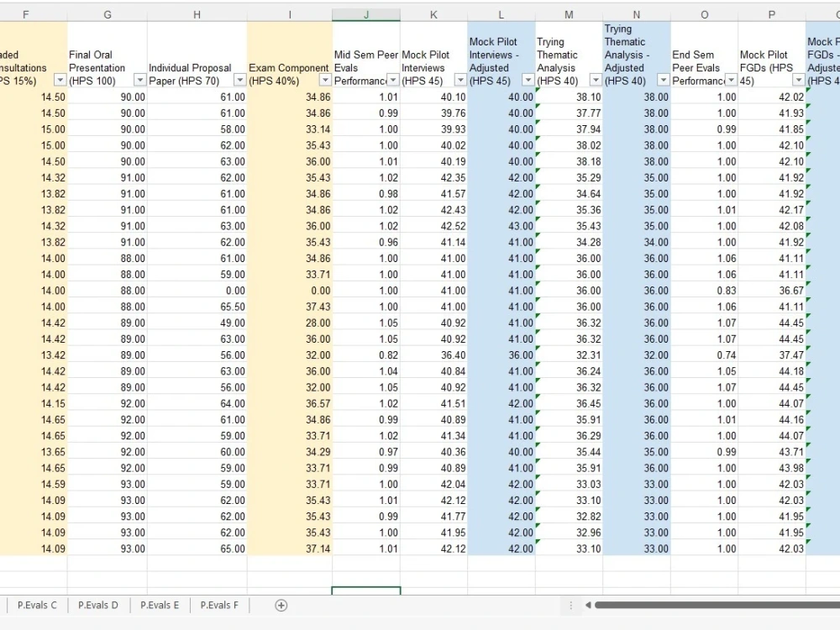Click the 32.82 Thematic Analysis cell
The image size is (840, 630).
click(569, 517)
